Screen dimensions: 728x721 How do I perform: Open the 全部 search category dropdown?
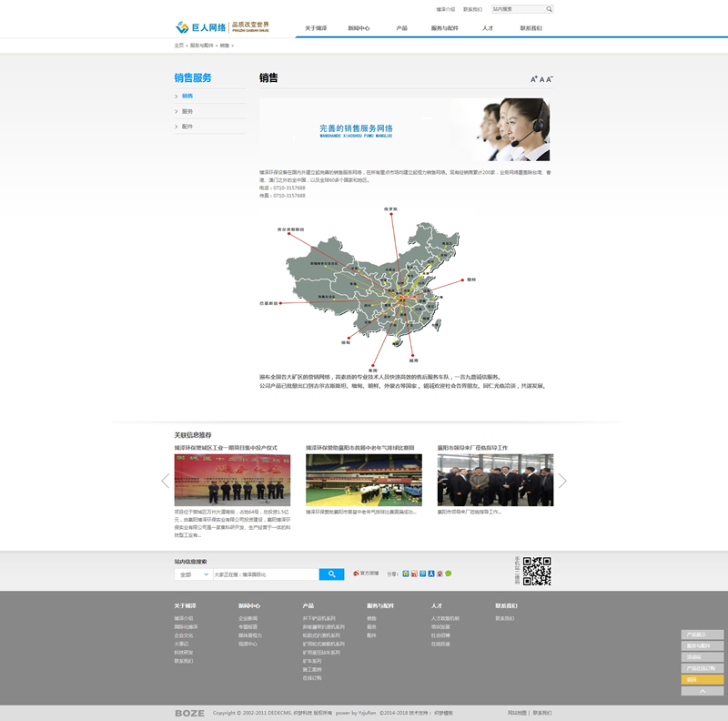(193, 574)
